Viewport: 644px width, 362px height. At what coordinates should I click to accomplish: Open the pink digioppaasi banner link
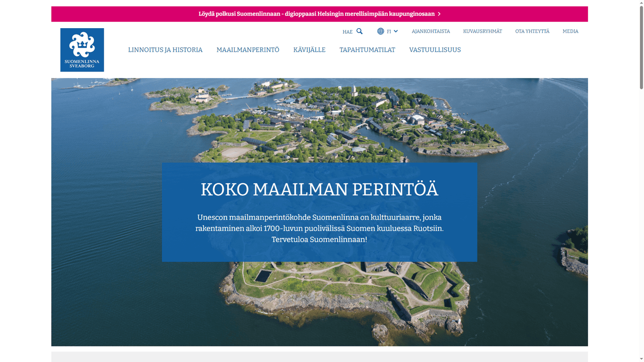pyautogui.click(x=319, y=14)
